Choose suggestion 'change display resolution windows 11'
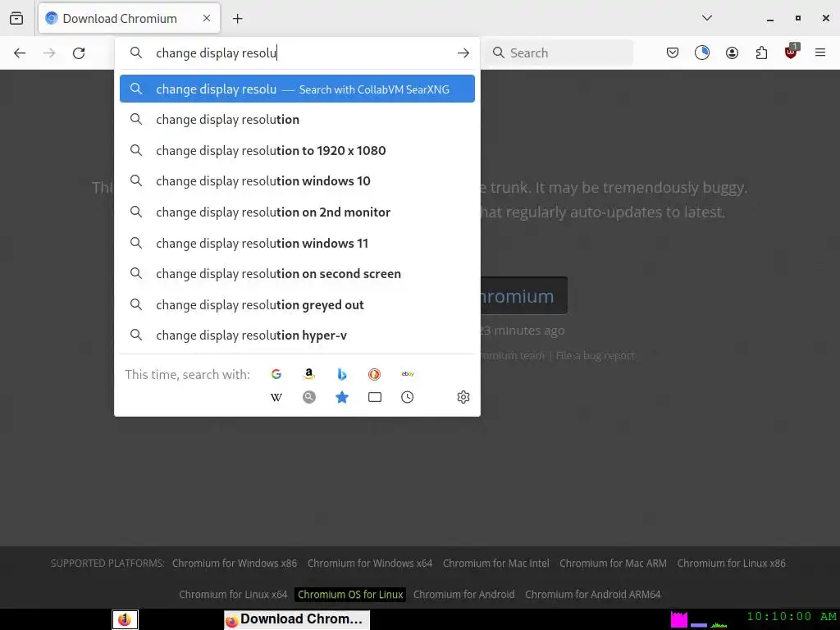This screenshot has width=840, height=630. [x=297, y=243]
